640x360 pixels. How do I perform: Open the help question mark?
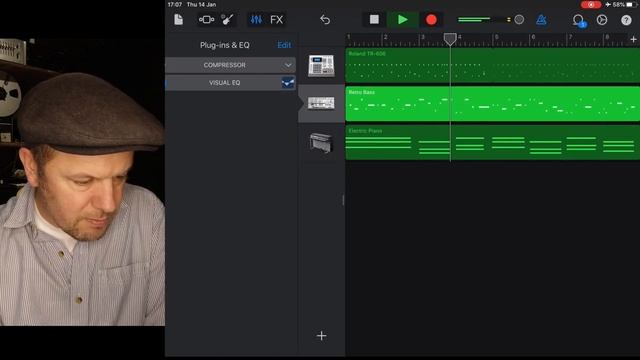[x=626, y=20]
